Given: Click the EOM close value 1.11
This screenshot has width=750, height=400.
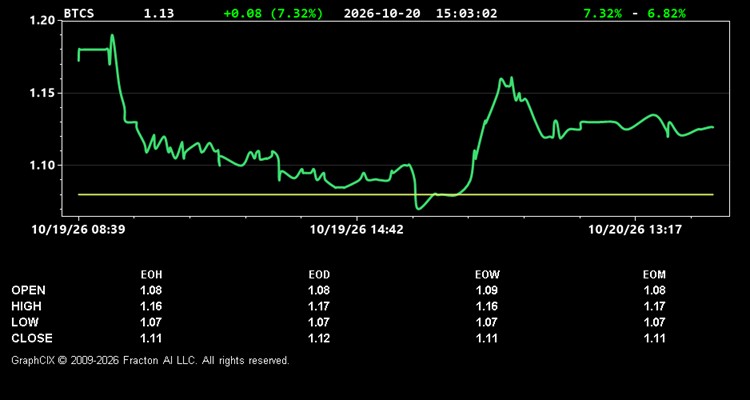Looking at the screenshot, I should (x=654, y=338).
